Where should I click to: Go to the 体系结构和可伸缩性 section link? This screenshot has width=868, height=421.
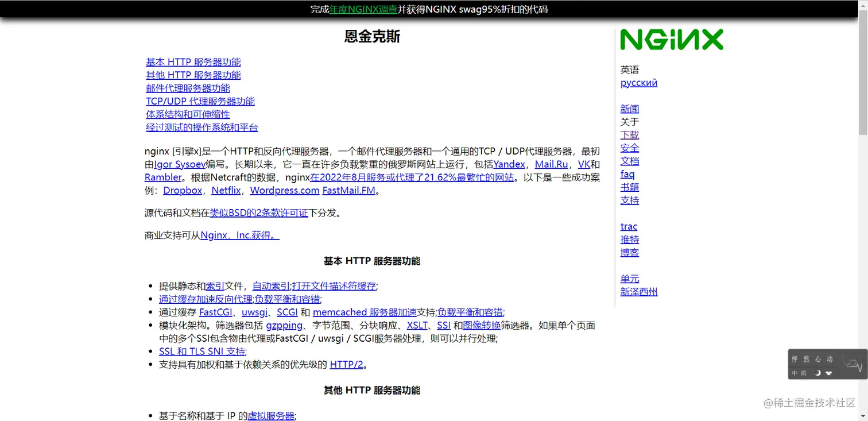(188, 114)
